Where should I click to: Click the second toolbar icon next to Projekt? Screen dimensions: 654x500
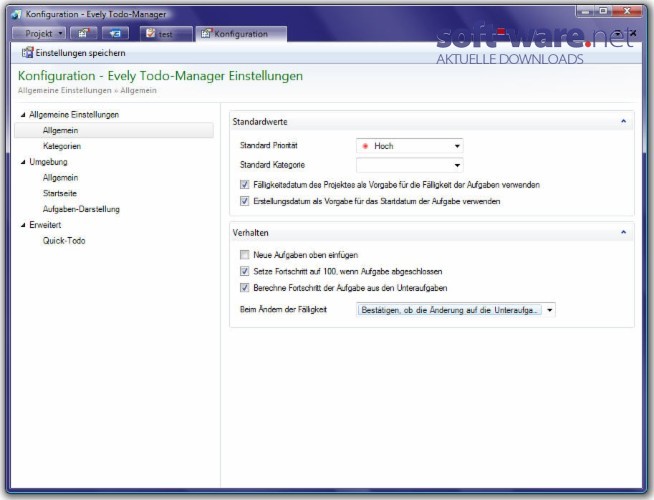pos(83,33)
